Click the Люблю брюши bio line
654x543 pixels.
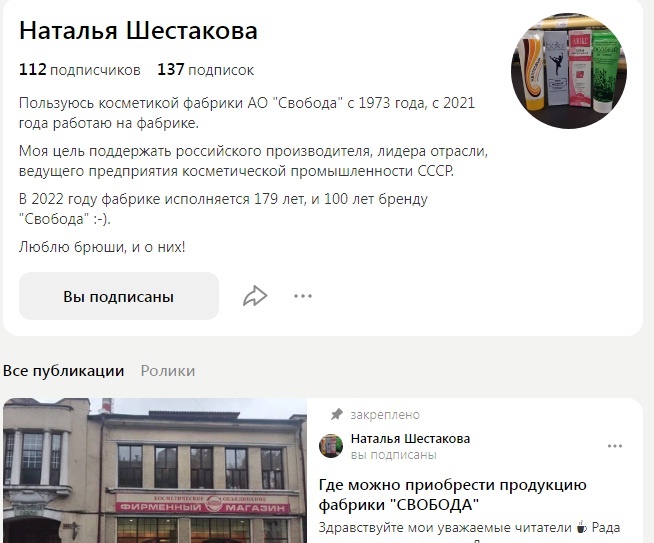(x=102, y=247)
